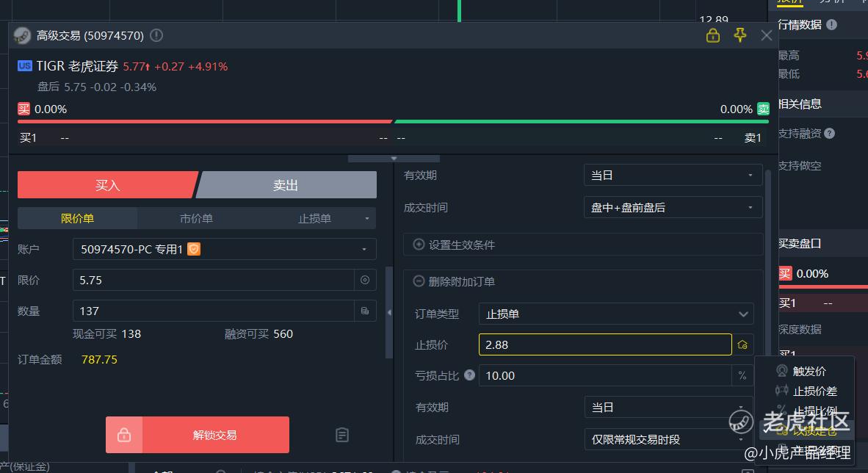Switch to the 市价单 order tab

click(197, 219)
